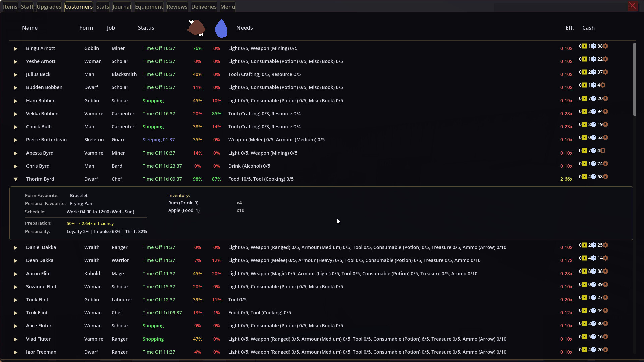Viewport: 644px width, 362px height.
Task: Expand Vekka Bobben's row
Action: tap(15, 114)
